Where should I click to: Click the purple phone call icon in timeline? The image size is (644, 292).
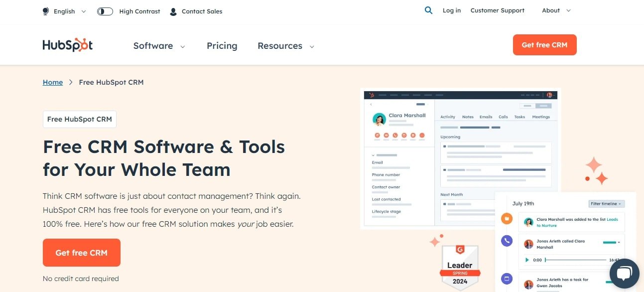[507, 241]
